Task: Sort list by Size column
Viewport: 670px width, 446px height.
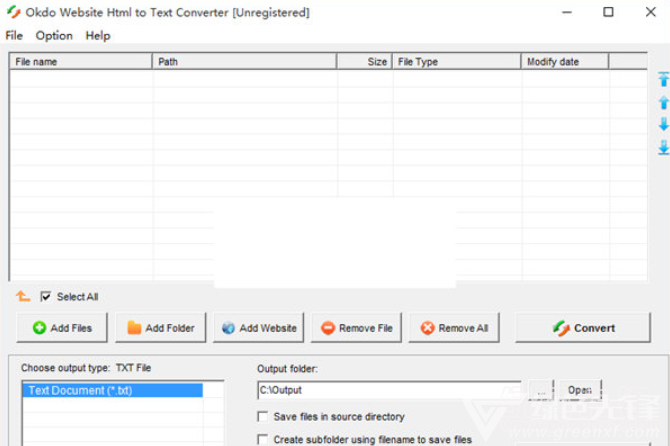Action: click(364, 62)
